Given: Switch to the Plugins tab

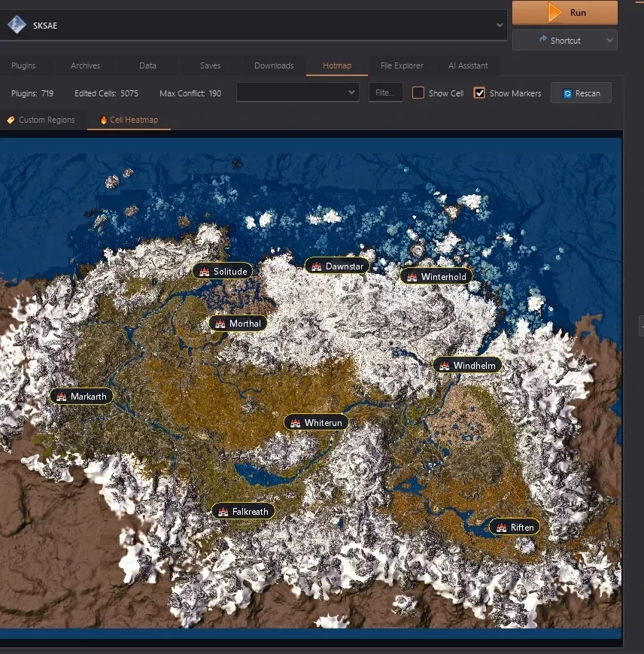Looking at the screenshot, I should (23, 65).
